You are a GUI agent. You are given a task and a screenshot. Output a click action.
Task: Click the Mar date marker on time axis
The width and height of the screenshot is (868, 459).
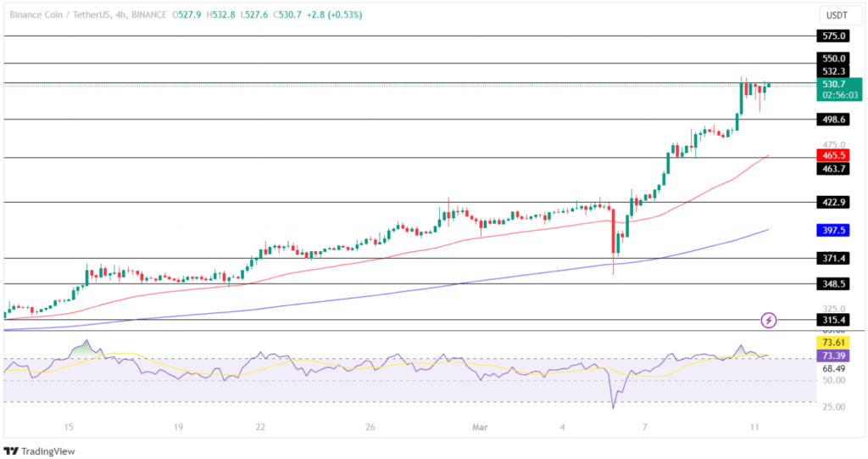tap(480, 428)
